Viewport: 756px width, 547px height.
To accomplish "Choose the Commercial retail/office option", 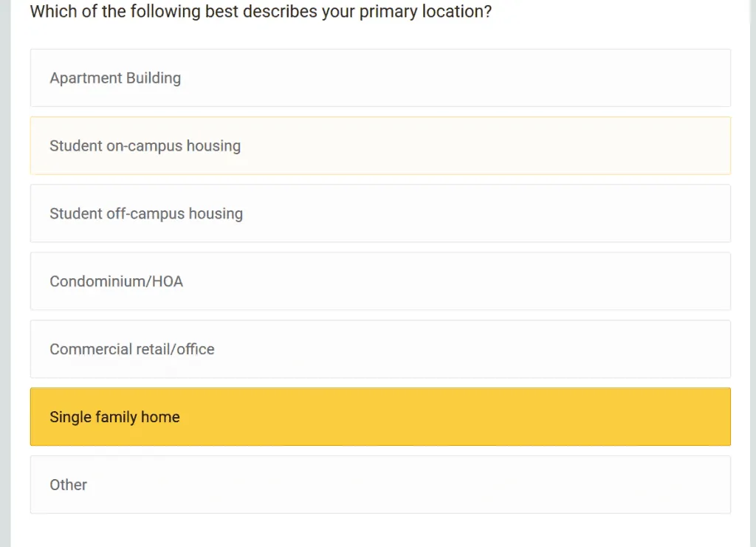I will click(x=380, y=350).
